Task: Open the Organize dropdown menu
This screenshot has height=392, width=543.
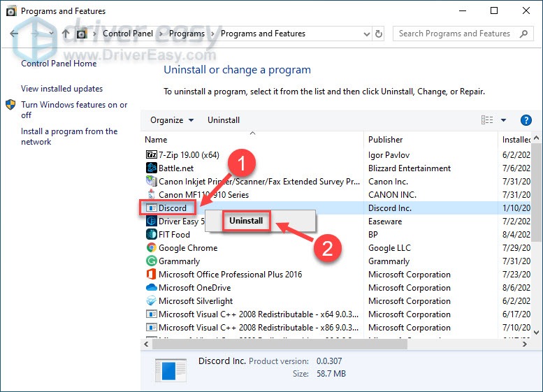Action: 172,120
